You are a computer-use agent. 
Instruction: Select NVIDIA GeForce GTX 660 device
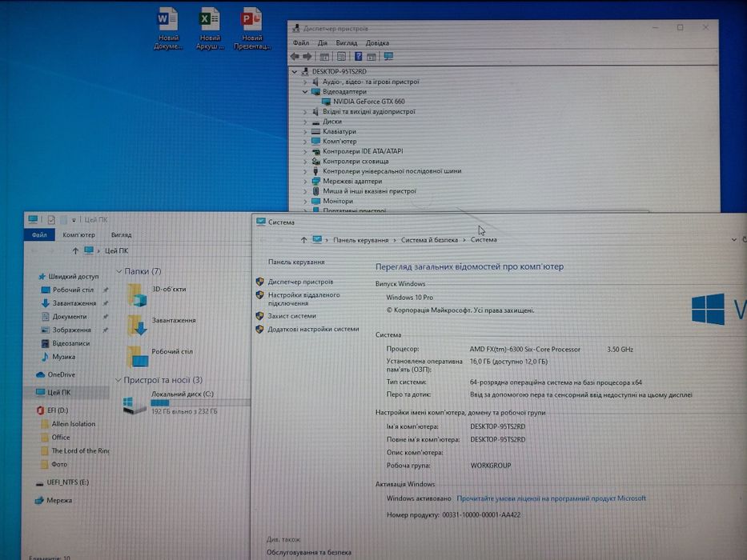368,102
